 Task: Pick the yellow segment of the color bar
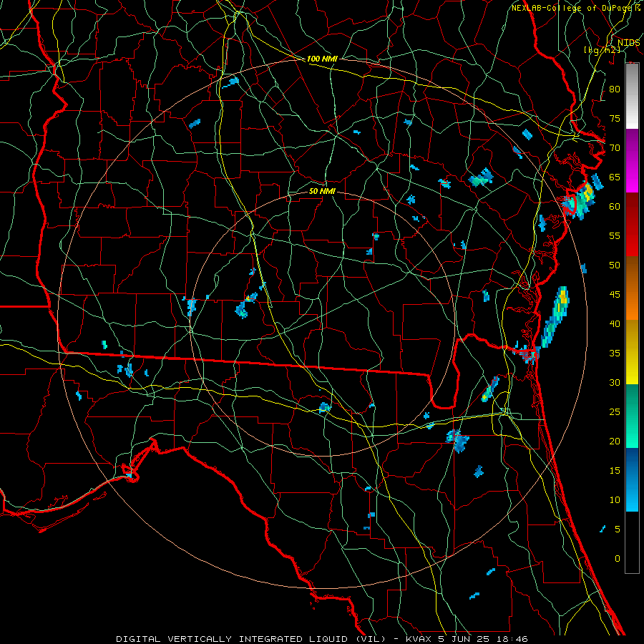[x=632, y=352]
